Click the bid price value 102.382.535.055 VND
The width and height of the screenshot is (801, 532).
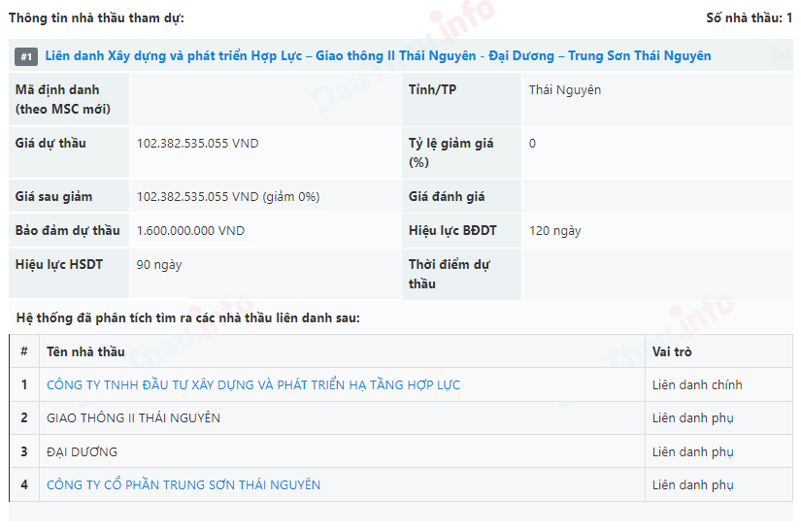(x=197, y=144)
